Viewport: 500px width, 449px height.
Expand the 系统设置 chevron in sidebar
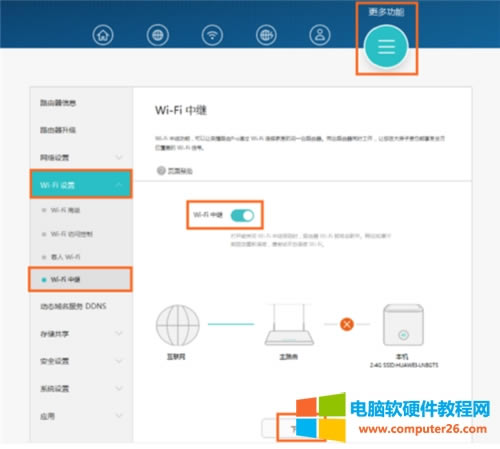pos(119,388)
